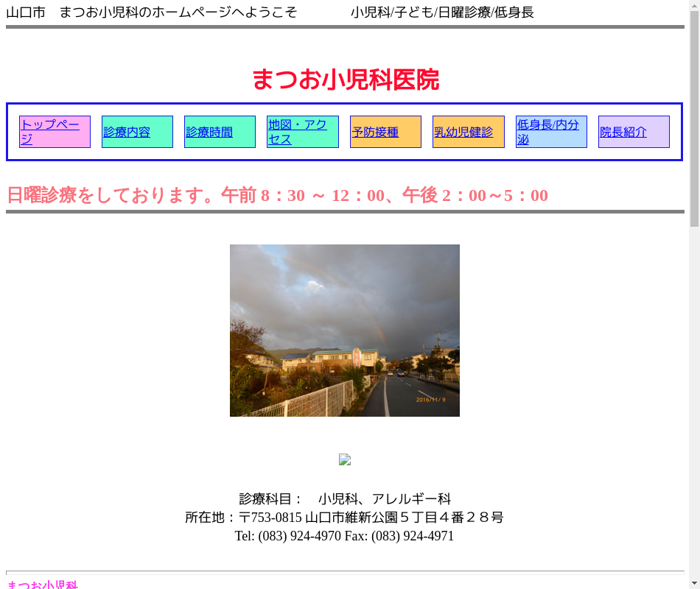The height and width of the screenshot is (589, 700).
Task: Click the red まつお小児科医院 title heading
Action: pos(345,80)
